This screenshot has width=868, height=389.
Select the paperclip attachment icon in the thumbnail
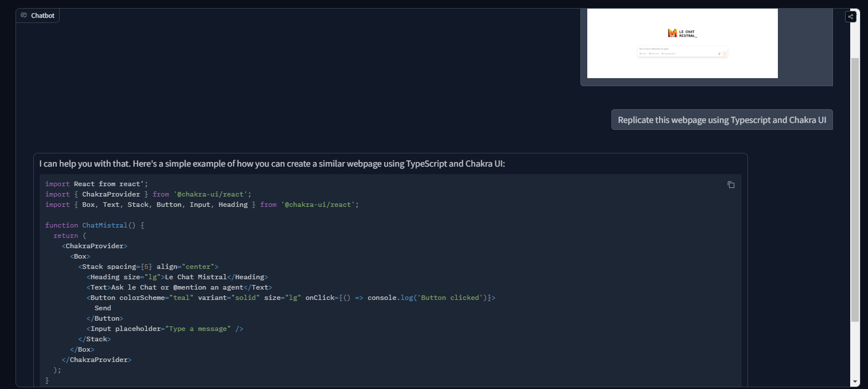(719, 53)
